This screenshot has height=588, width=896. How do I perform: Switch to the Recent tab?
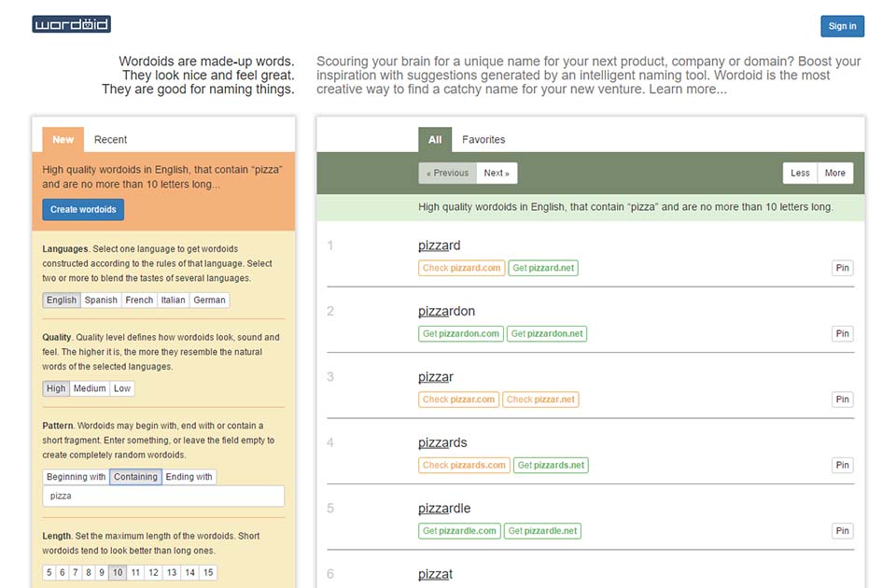pos(110,139)
